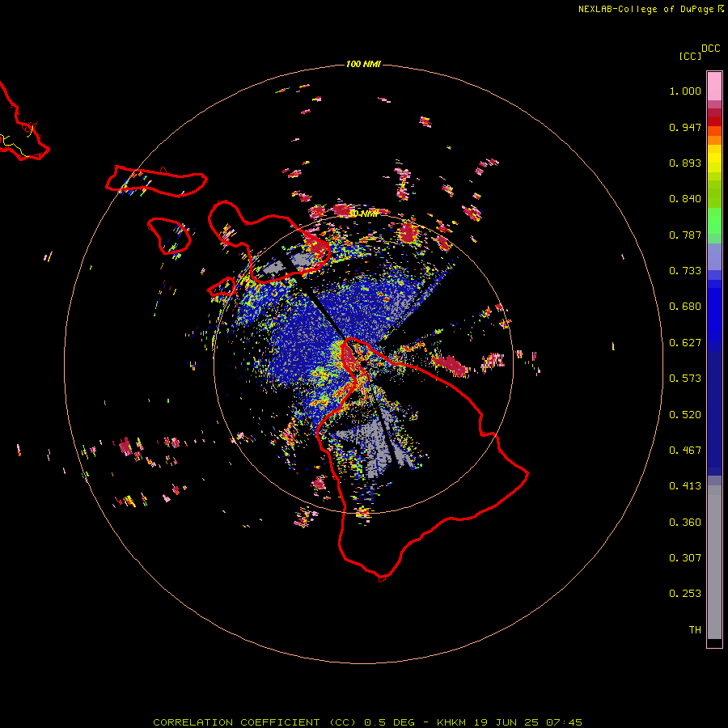728x728 pixels.
Task: Select the 0.360 scale value
Action: point(685,523)
